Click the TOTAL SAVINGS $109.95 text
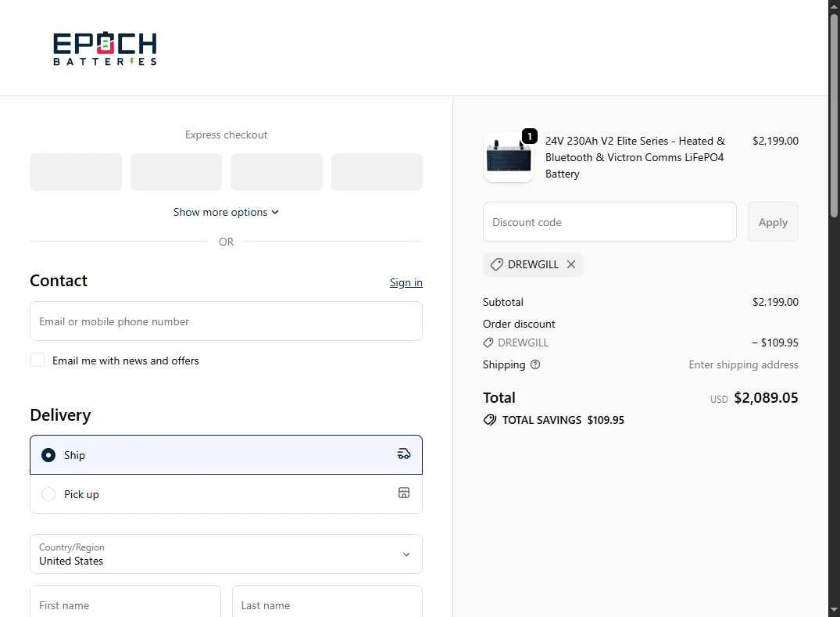Screen dimensions: 840x617 [563, 420]
